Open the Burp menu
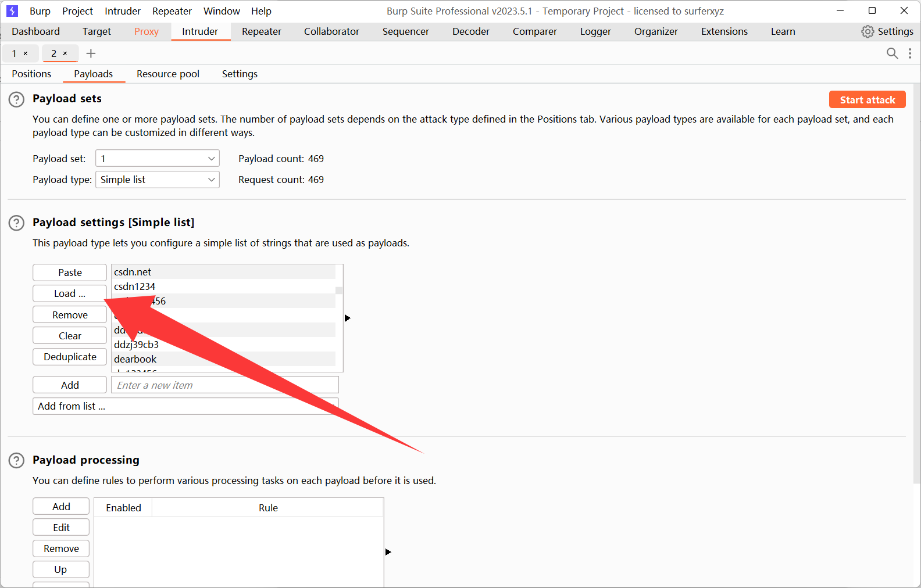This screenshot has height=588, width=921. (x=40, y=11)
